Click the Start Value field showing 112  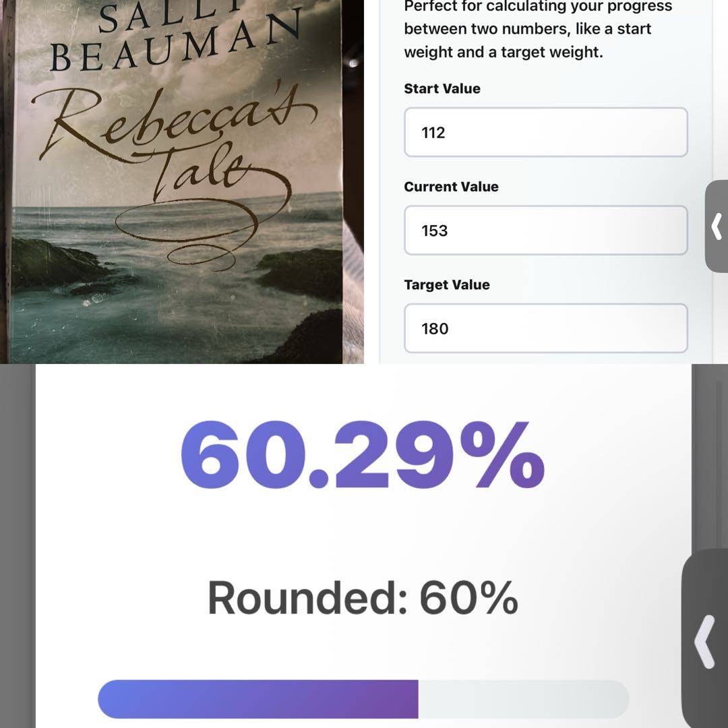pyautogui.click(x=545, y=132)
